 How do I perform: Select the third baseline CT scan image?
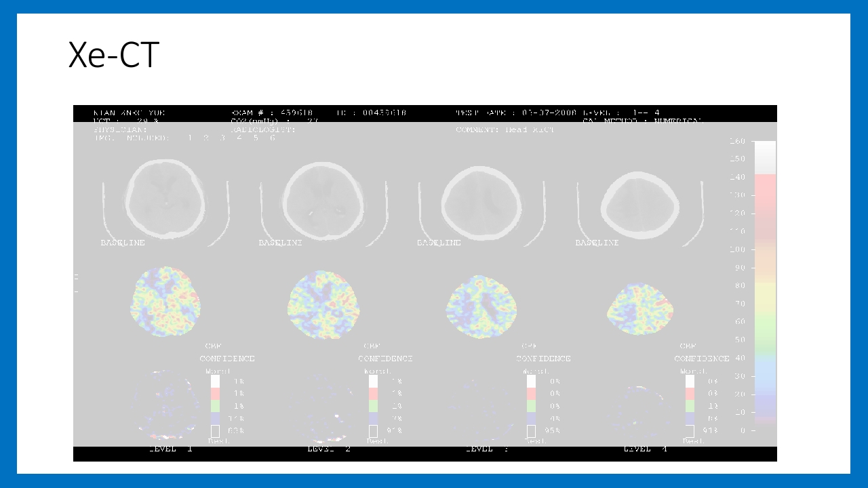coord(481,198)
